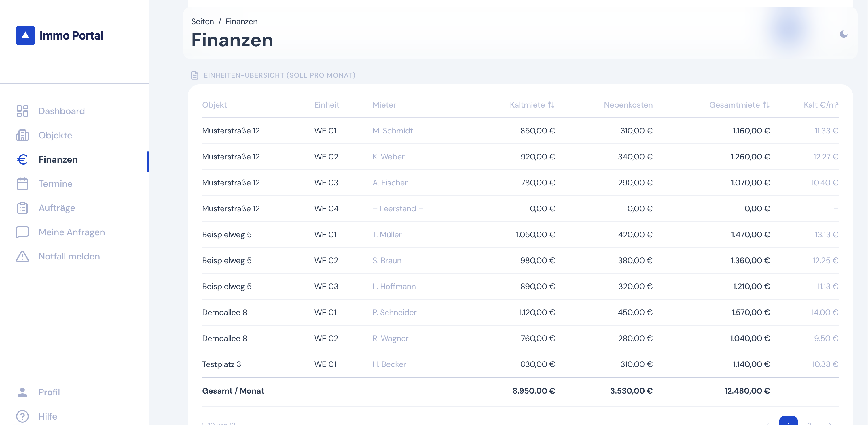The width and height of the screenshot is (868, 425).
Task: Click the Finanzen euro icon
Action: (x=22, y=159)
